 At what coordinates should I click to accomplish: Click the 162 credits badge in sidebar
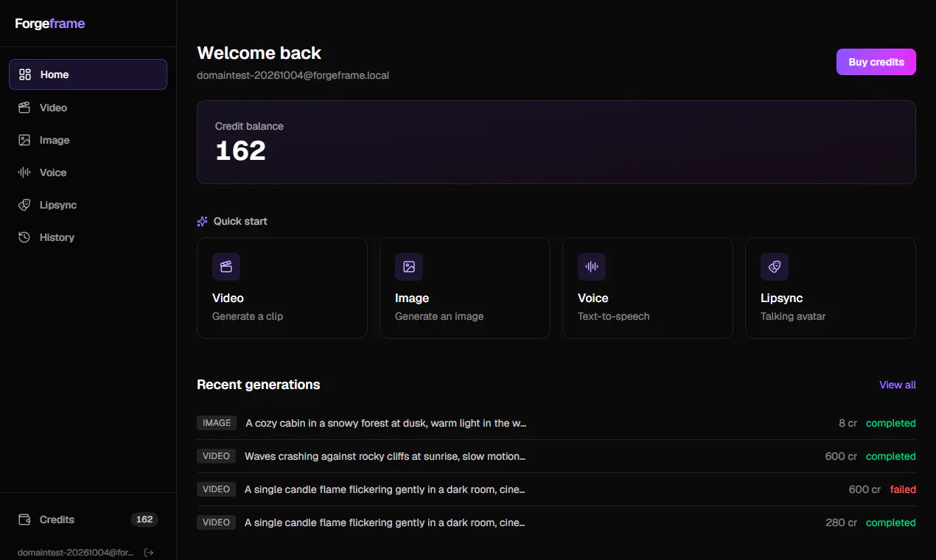[x=144, y=519]
